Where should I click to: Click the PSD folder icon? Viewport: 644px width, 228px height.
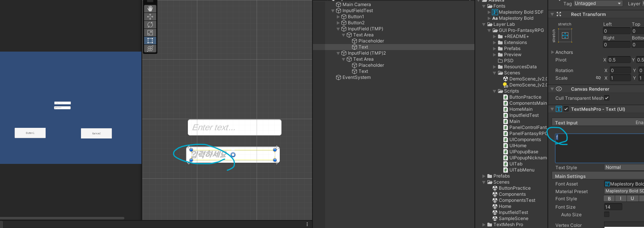pyautogui.click(x=500, y=61)
